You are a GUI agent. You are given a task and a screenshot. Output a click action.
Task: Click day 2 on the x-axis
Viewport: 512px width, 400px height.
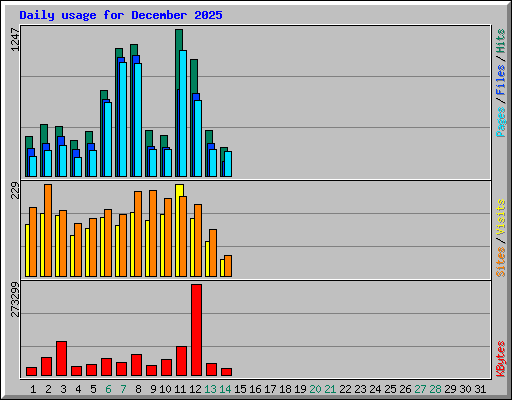pyautogui.click(x=48, y=389)
